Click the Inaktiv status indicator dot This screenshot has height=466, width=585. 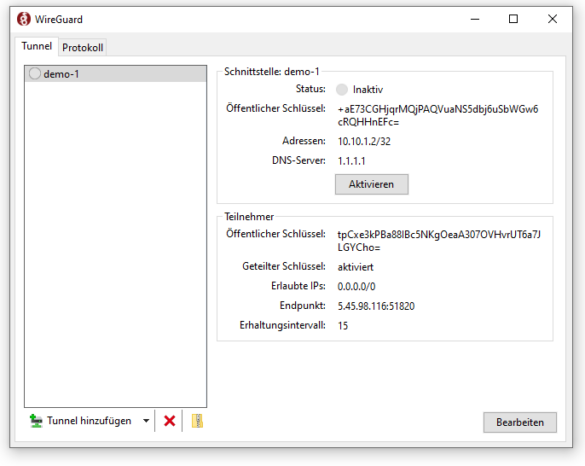[x=341, y=90]
